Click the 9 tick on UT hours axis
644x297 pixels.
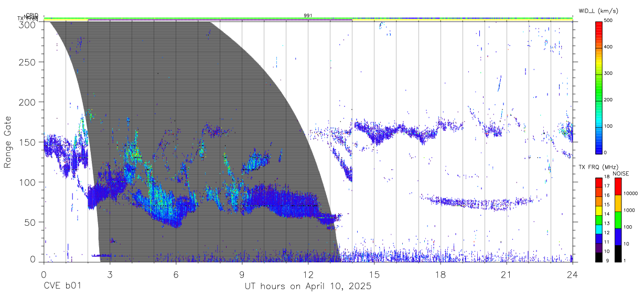point(242,274)
